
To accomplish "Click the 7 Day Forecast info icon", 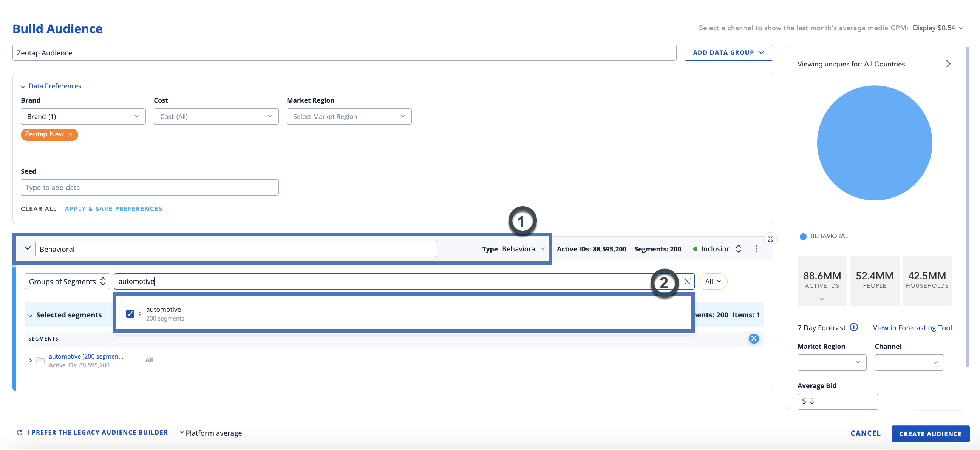I will click(x=854, y=327).
